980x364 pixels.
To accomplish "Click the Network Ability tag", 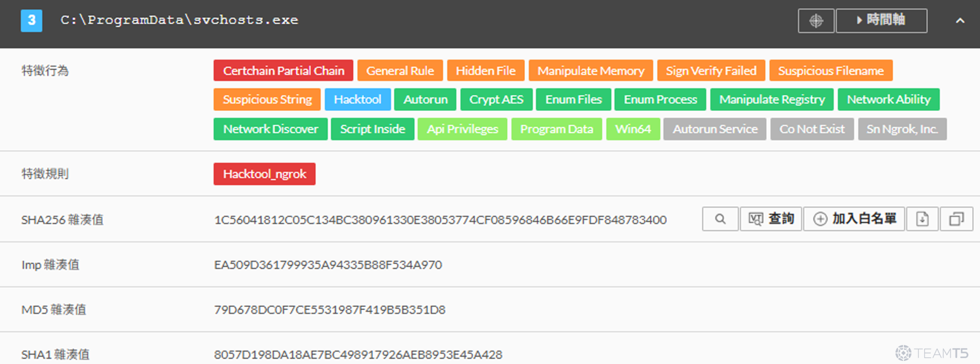I will point(888,99).
